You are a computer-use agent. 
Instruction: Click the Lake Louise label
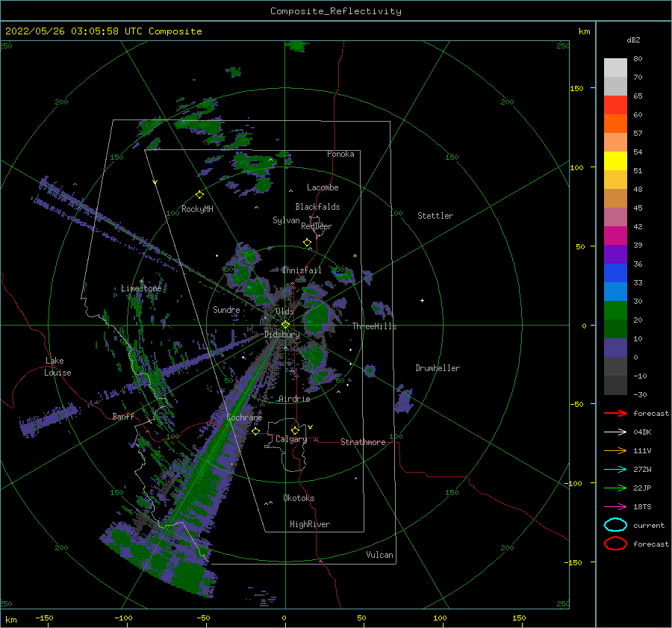[57, 367]
